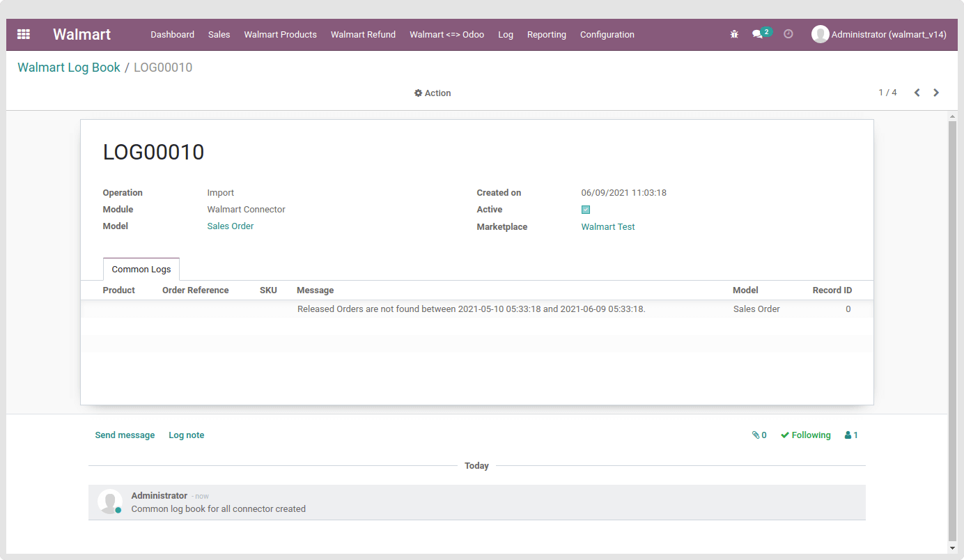Toggle the Active checkbox
This screenshot has width=964, height=560.
[x=586, y=210]
